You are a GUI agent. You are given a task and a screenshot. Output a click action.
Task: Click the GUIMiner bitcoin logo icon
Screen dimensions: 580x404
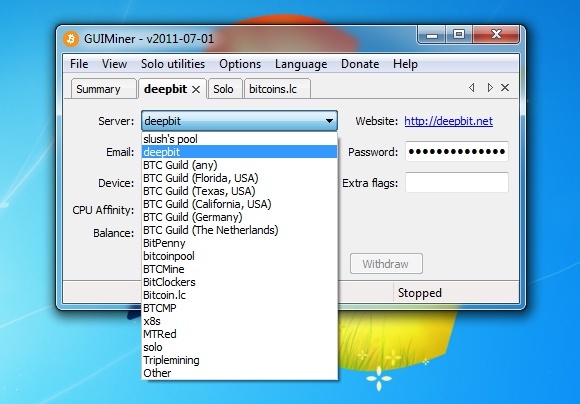coord(71,38)
